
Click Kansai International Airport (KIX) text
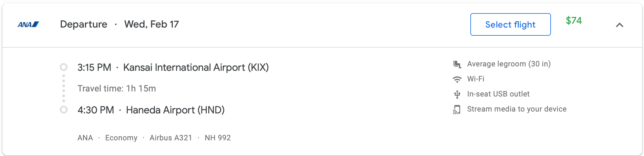coord(196,67)
